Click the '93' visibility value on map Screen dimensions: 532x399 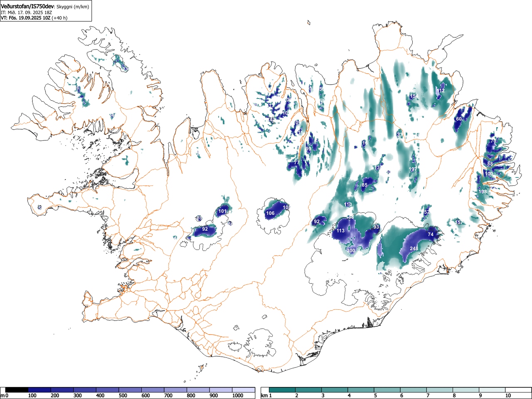[x=376, y=227]
